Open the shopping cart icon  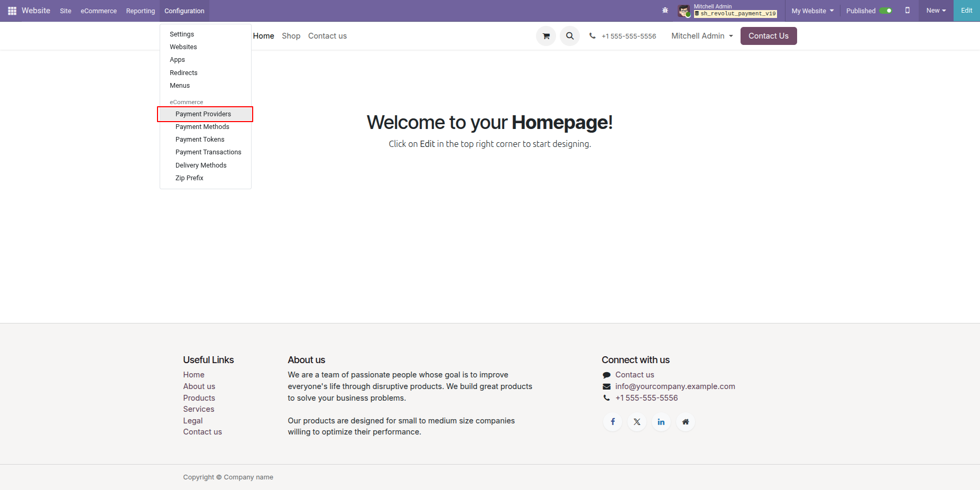tap(546, 36)
